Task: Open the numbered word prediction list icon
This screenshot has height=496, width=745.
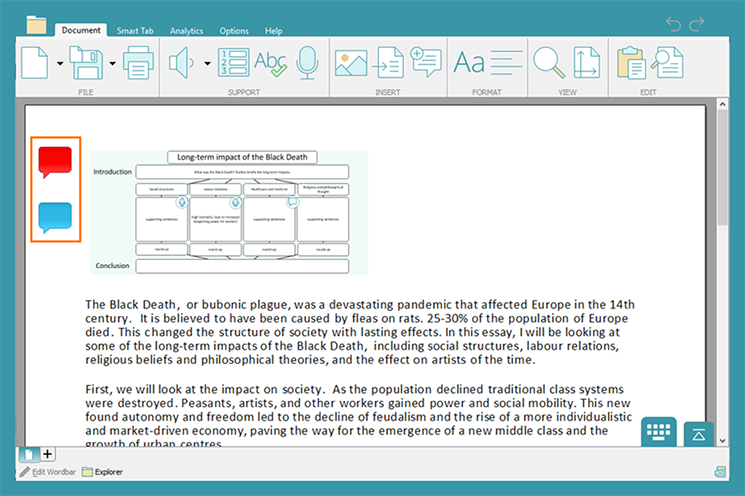Action: click(x=234, y=62)
